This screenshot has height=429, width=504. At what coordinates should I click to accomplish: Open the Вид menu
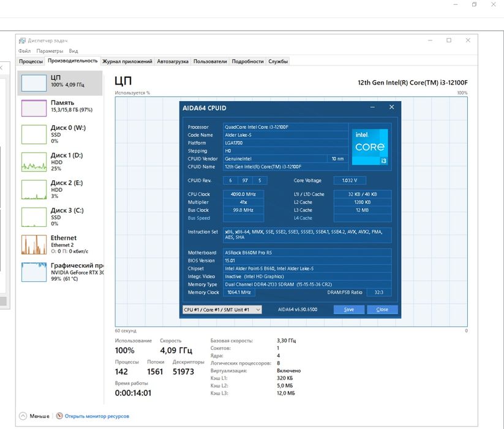pos(73,51)
